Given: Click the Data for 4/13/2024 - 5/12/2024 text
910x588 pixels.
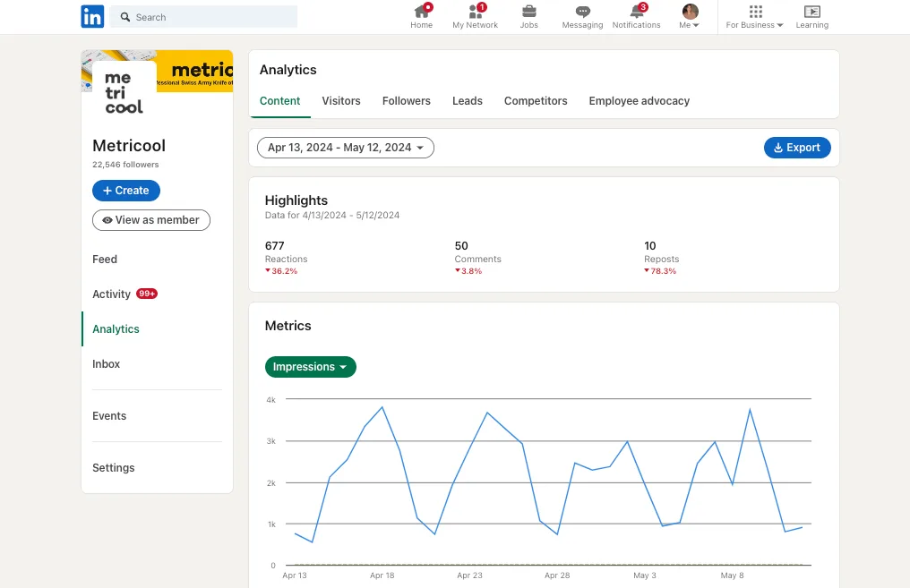Looking at the screenshot, I should (x=332, y=215).
